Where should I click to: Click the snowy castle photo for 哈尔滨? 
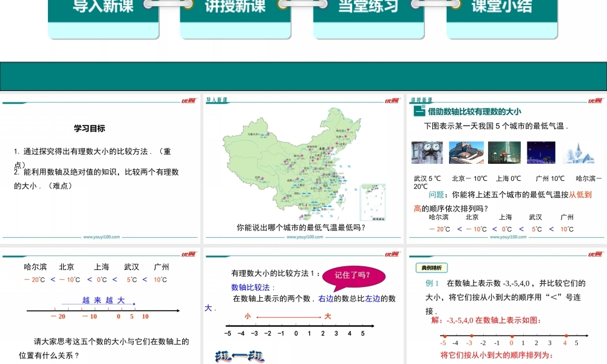click(579, 153)
